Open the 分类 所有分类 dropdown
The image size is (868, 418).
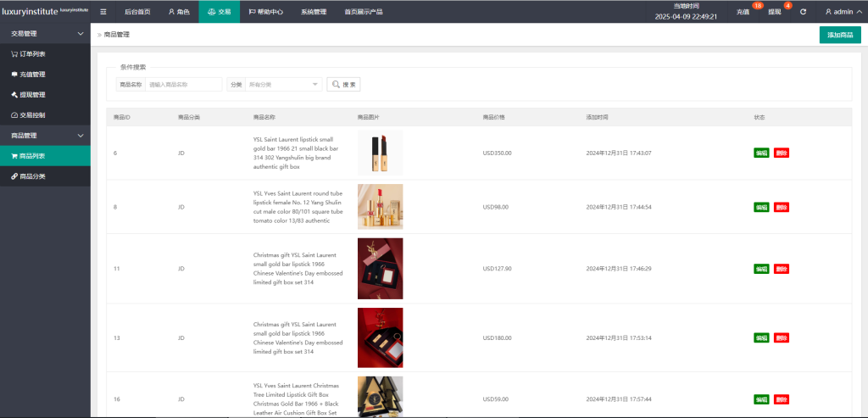click(x=283, y=84)
